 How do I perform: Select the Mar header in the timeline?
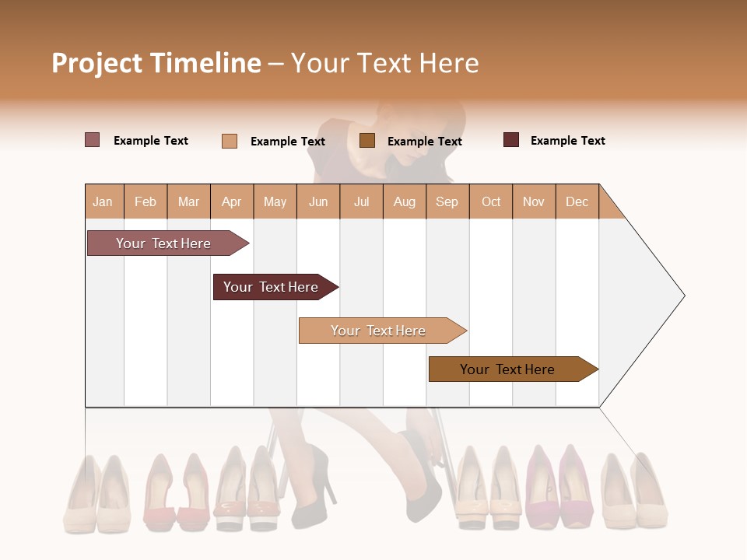pos(189,201)
